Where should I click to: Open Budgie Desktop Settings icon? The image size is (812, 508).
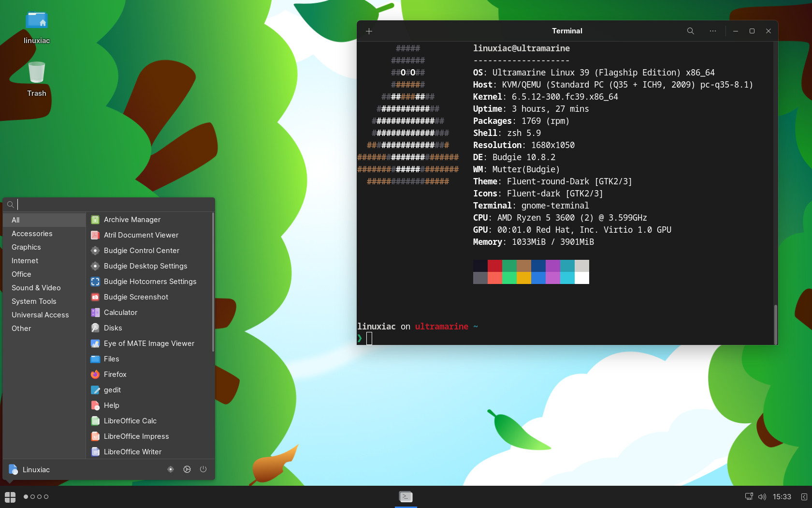coord(95,266)
